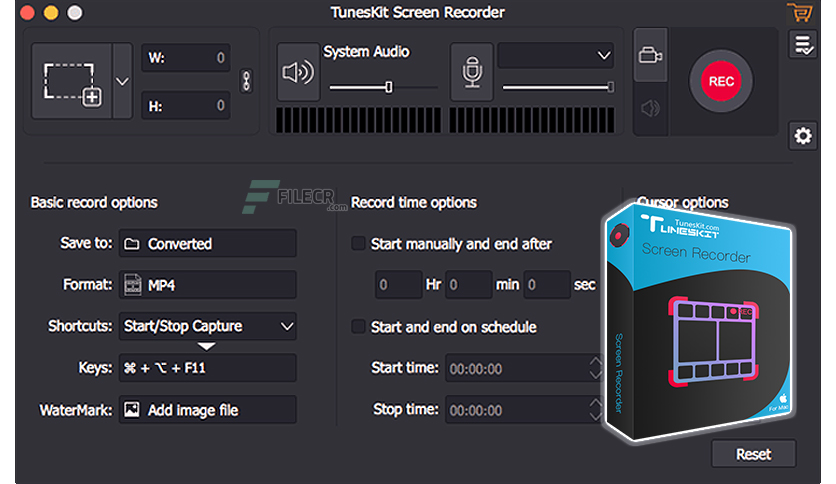This screenshot has width=836, height=484.
Task: Click the select capture area icon
Action: coord(72,81)
